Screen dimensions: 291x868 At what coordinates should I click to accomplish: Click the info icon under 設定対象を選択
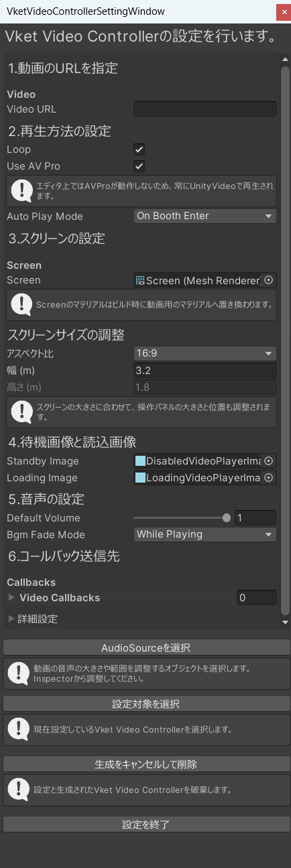[x=18, y=729]
